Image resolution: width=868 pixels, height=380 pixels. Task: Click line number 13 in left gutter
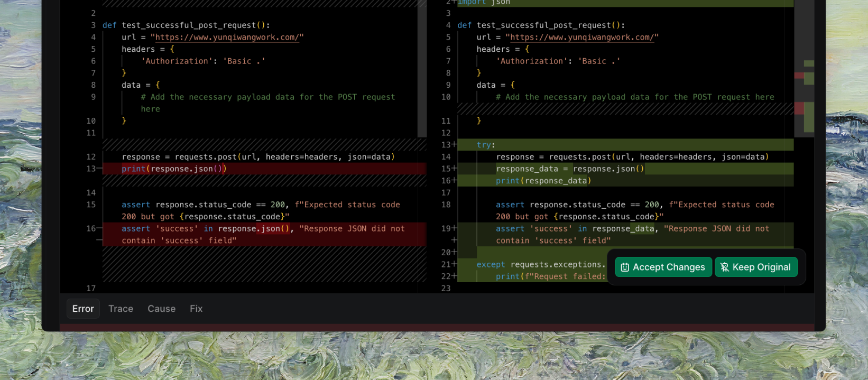[x=91, y=169]
